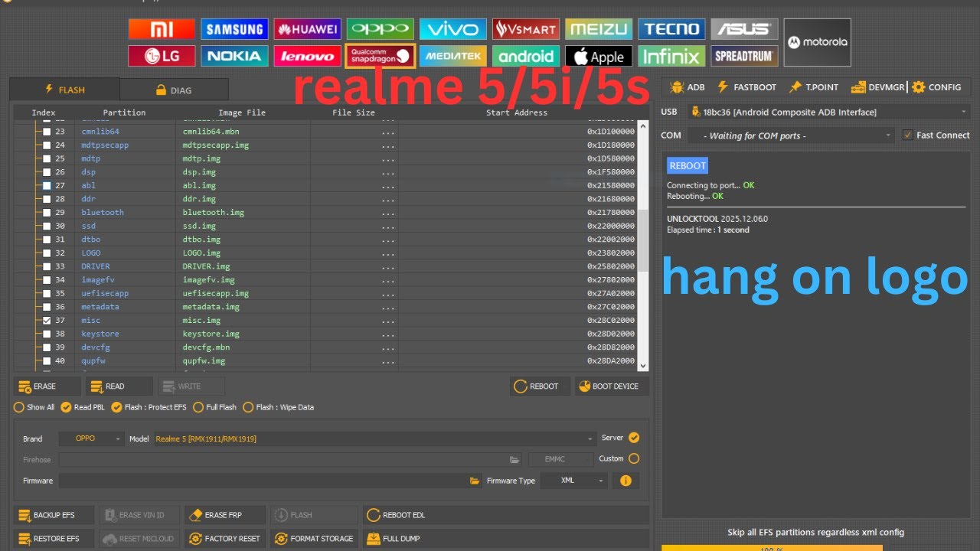Click the REBOOT EDL button
980x551 pixels.
[505, 515]
